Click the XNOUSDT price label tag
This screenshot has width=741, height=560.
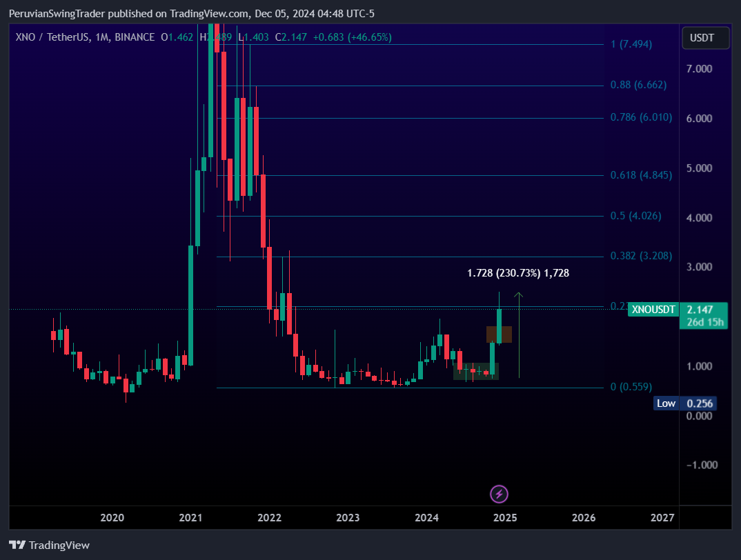point(653,310)
